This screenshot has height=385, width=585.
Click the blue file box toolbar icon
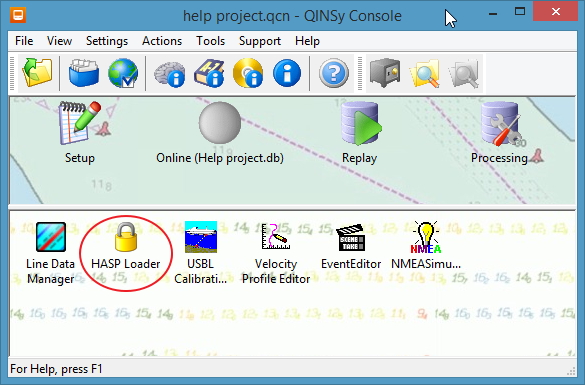pyautogui.click(x=84, y=73)
